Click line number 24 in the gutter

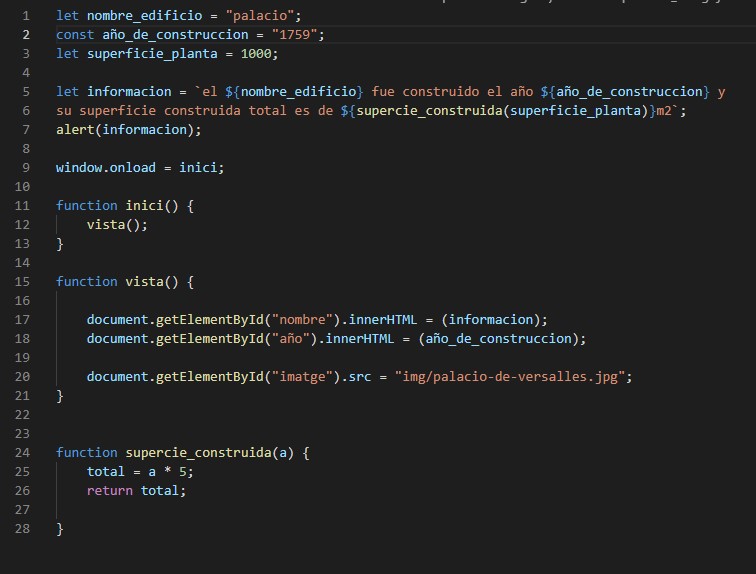[x=22, y=453]
